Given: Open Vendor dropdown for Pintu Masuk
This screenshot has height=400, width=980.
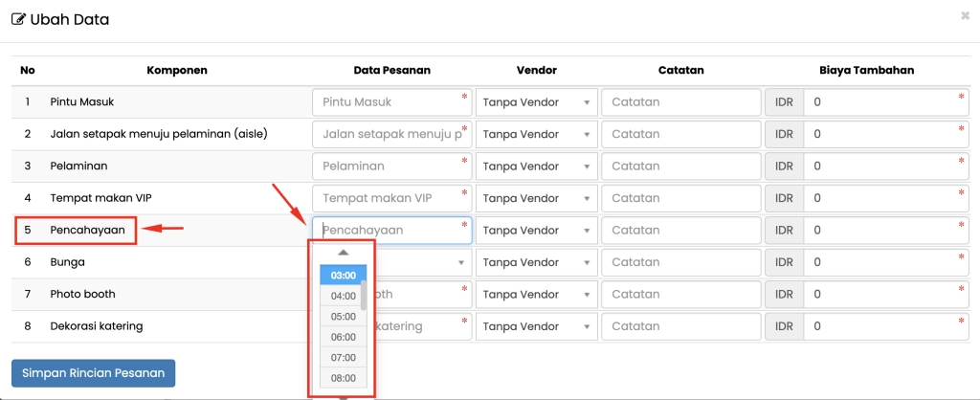Looking at the screenshot, I should 536,102.
